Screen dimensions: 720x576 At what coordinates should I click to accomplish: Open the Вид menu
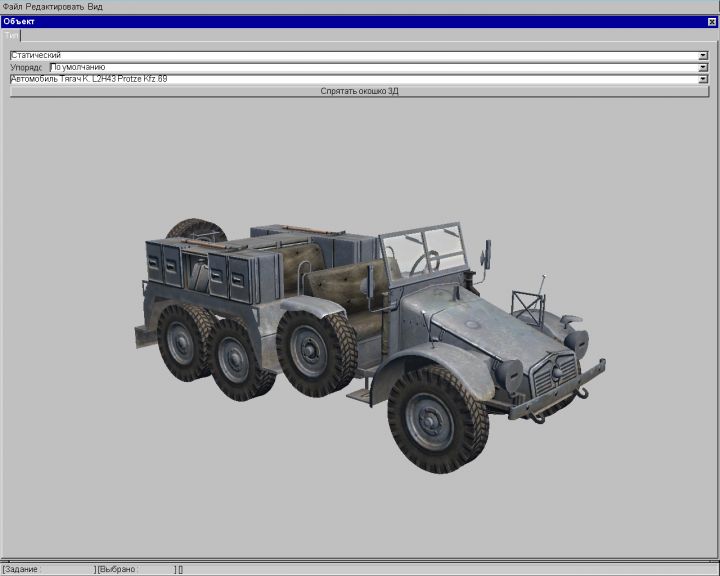coord(95,6)
